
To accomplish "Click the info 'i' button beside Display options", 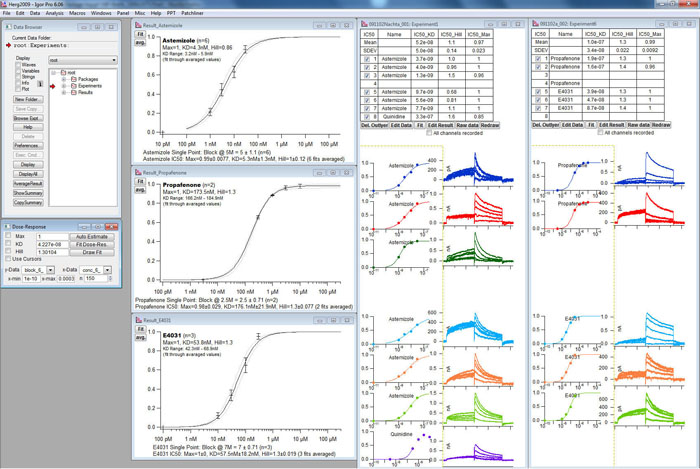I will click(x=40, y=84).
